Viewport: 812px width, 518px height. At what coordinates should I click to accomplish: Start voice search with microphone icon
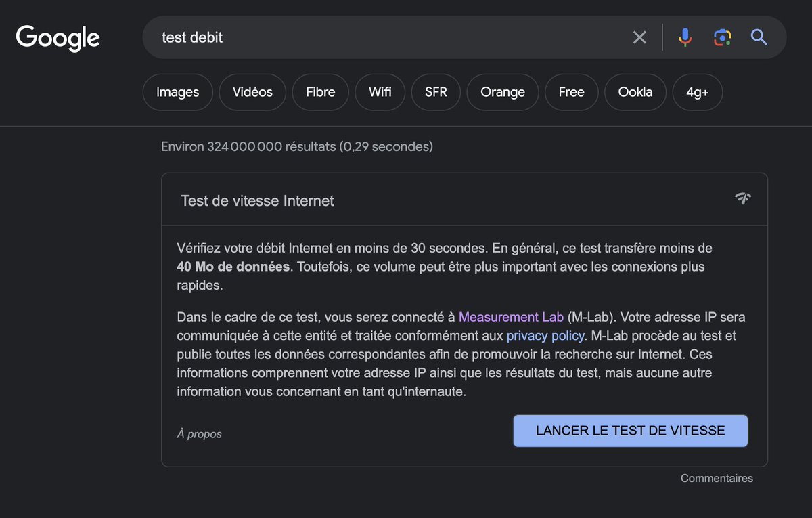pyautogui.click(x=685, y=37)
